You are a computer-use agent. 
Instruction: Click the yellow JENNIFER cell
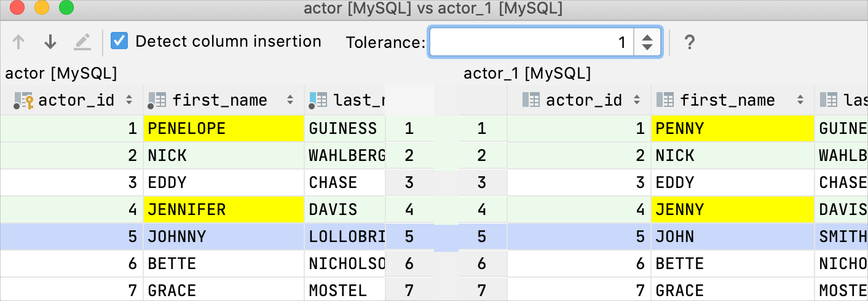coord(223,209)
